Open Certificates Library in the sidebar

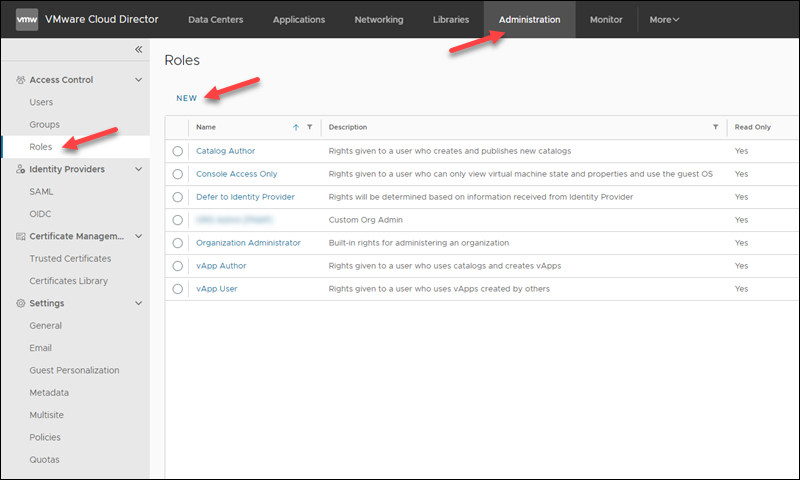pyautogui.click(x=68, y=281)
